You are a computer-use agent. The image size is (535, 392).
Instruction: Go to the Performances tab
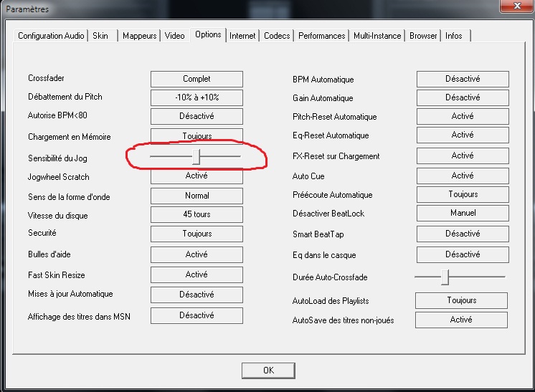(x=322, y=36)
